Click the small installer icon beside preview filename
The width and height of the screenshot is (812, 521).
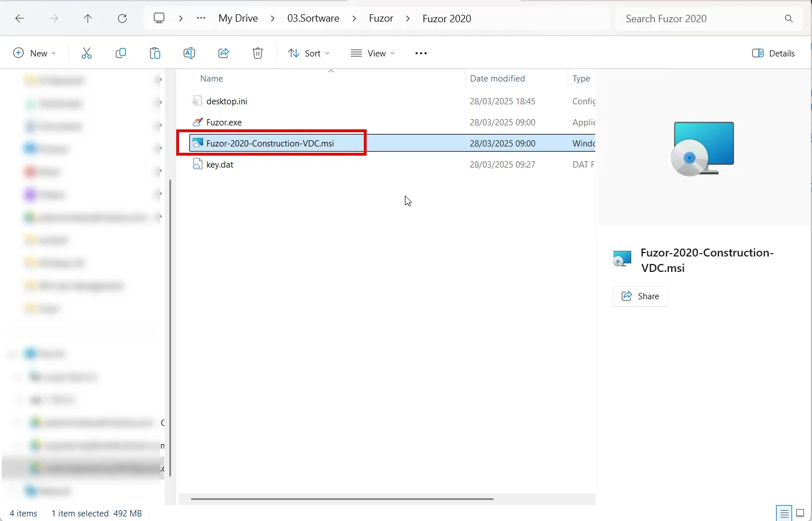[622, 259]
